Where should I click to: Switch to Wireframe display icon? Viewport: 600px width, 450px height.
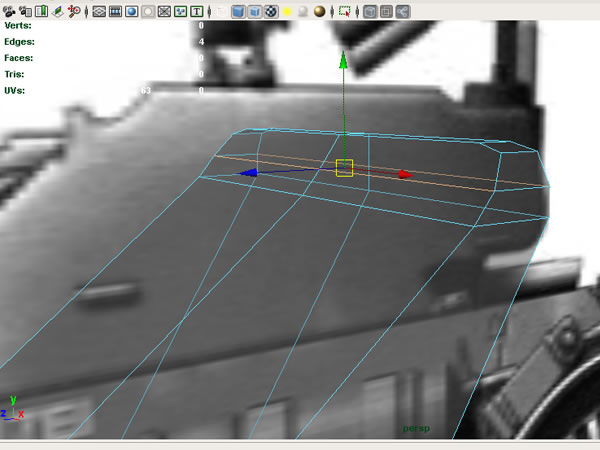pyautogui.click(x=222, y=11)
